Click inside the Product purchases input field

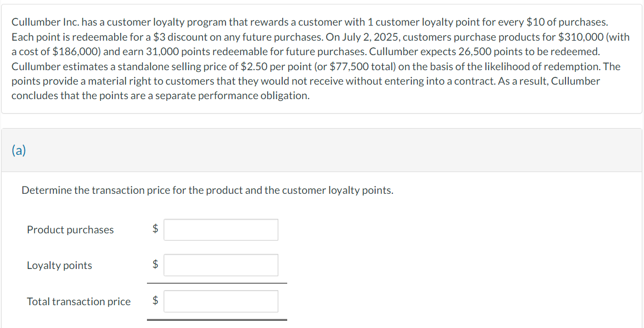click(220, 229)
